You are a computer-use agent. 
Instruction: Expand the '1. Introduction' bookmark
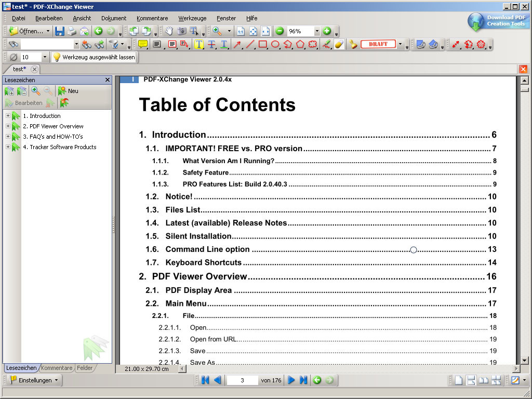[x=8, y=116]
